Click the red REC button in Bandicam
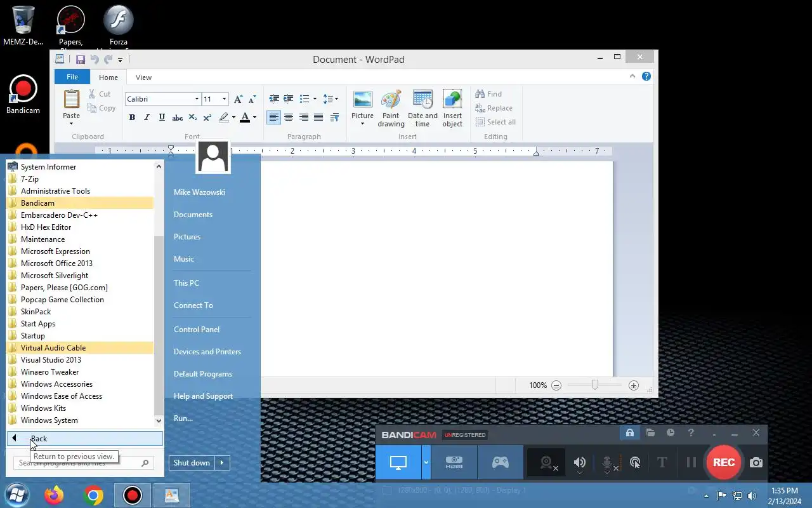This screenshot has height=508, width=812. pyautogui.click(x=724, y=462)
